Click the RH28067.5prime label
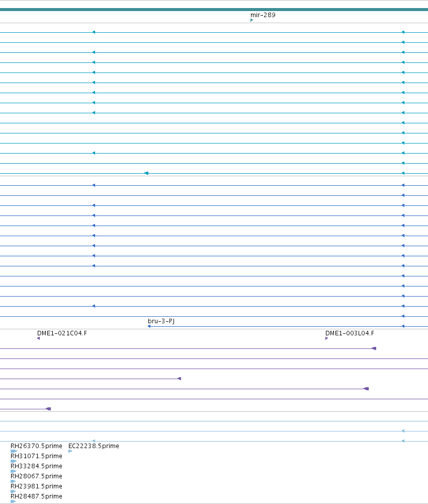This screenshot has width=428, height=504. click(x=36, y=476)
